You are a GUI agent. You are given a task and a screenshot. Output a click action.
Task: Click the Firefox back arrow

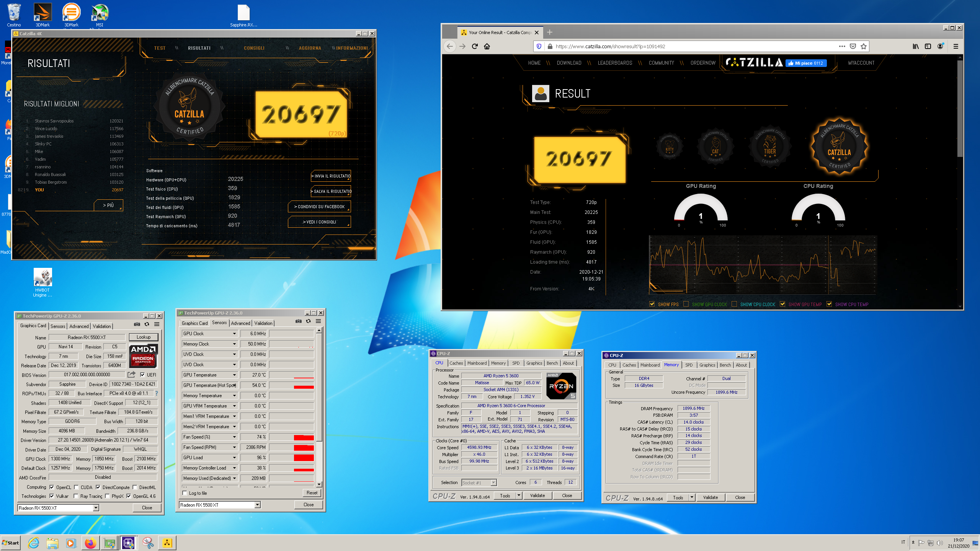(x=449, y=46)
